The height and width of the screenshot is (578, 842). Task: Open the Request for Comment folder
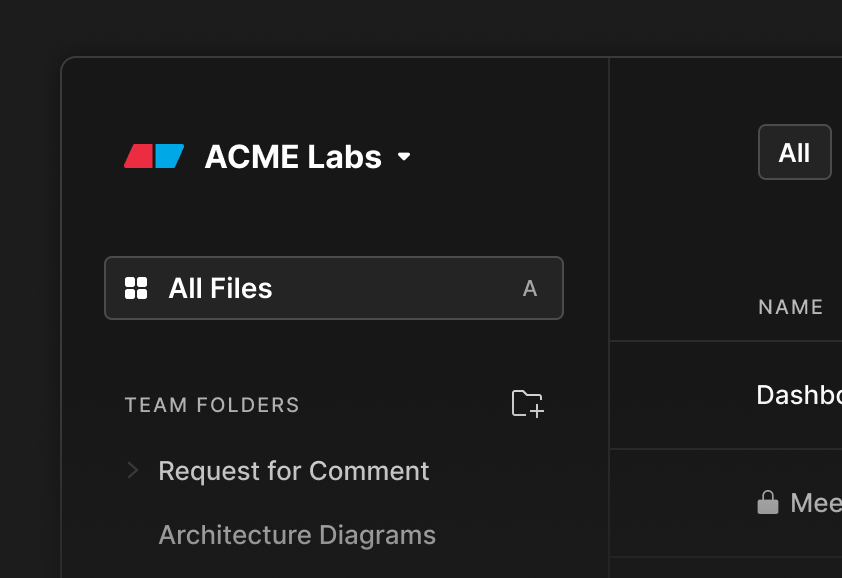pos(294,471)
